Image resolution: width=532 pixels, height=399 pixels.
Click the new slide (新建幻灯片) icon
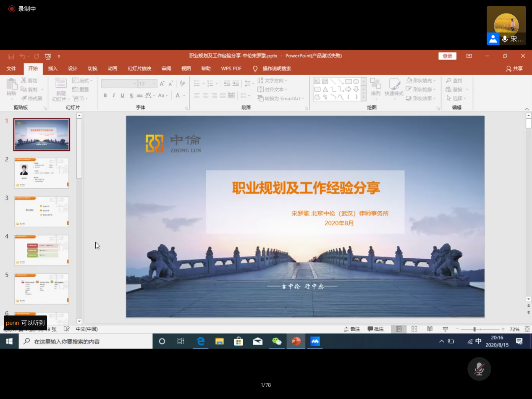61,84
